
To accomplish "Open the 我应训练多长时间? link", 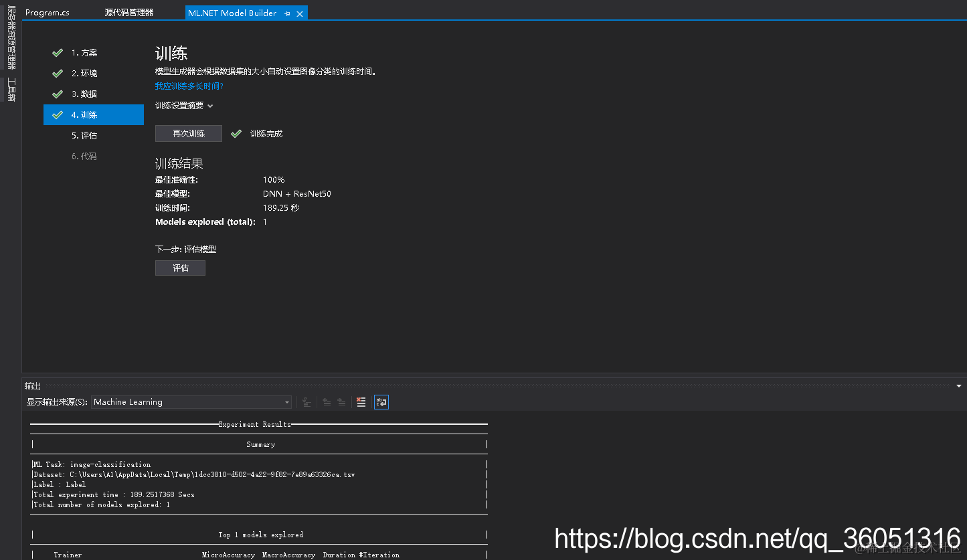I will click(189, 86).
